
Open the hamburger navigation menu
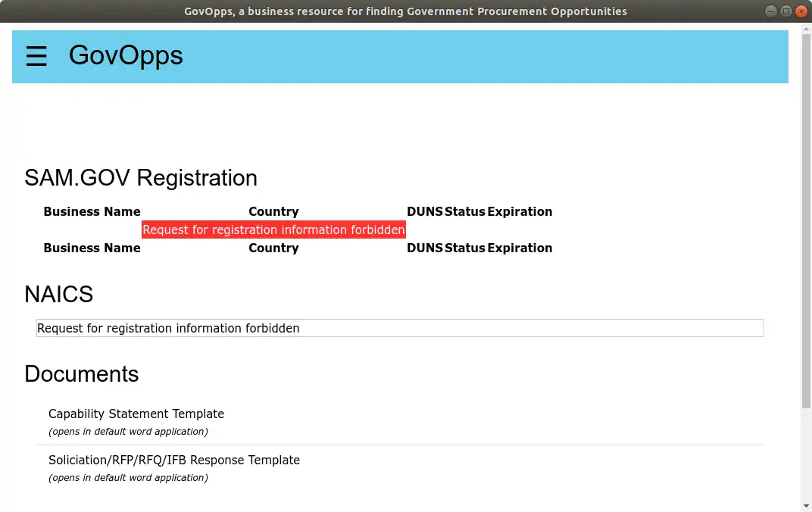click(36, 56)
